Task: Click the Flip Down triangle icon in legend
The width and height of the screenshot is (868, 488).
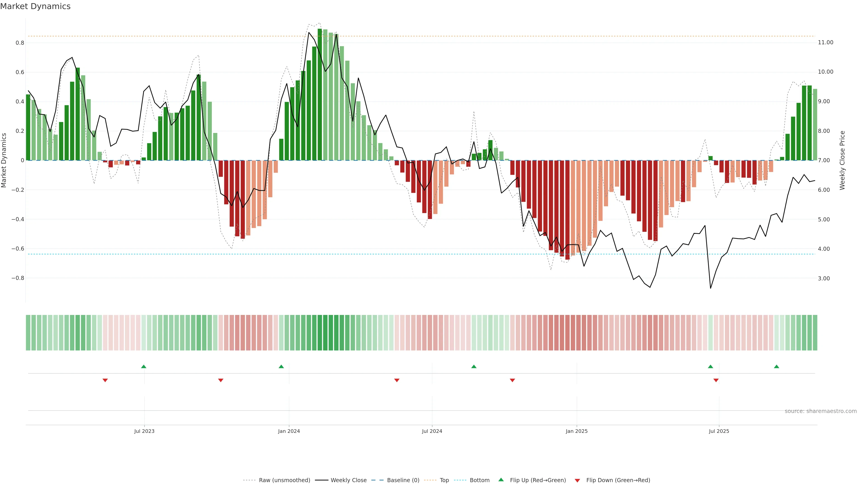Action: (577, 481)
